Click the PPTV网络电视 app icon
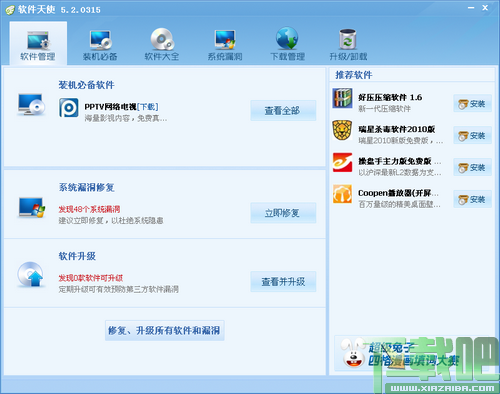The height and width of the screenshot is (394, 500). [x=69, y=108]
